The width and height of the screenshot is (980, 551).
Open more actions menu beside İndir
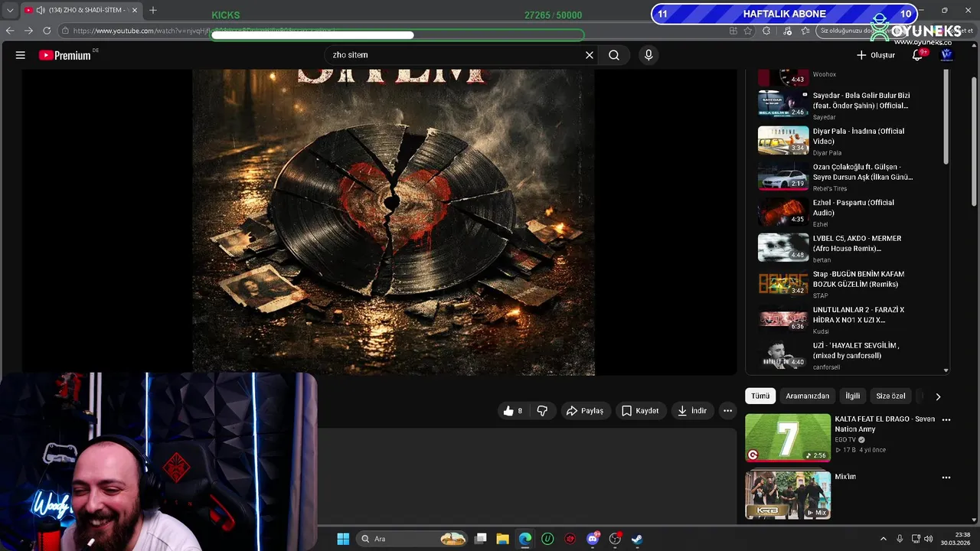tap(727, 411)
